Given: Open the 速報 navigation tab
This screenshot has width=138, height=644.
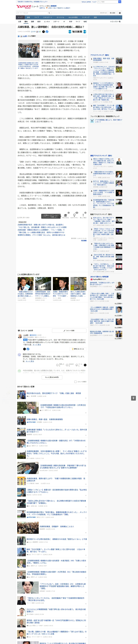Looking at the screenshot, I should pos(28,17).
